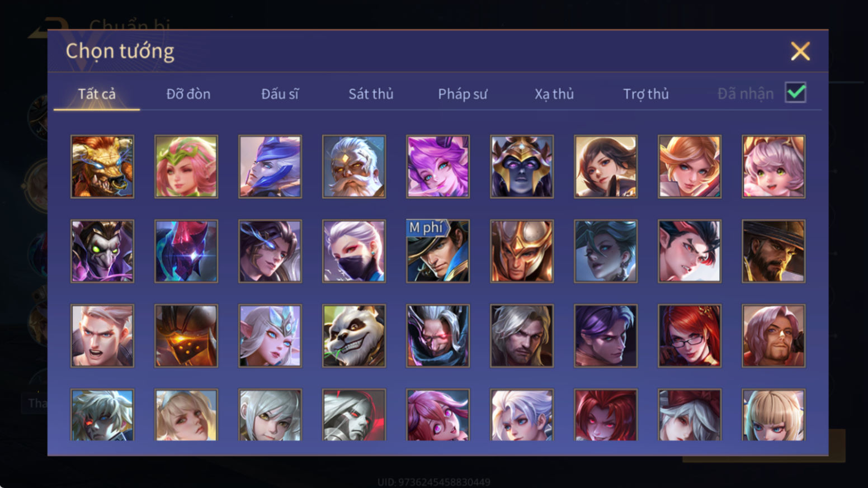Pick the panda hero portrait
868x488 pixels.
(354, 335)
